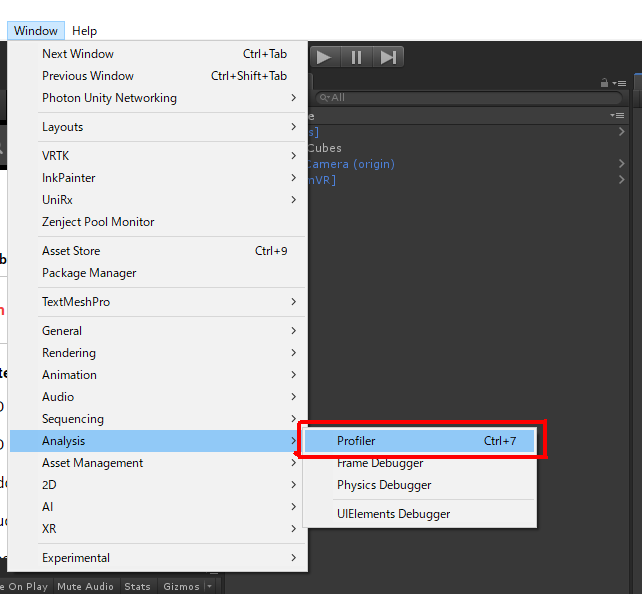Open the UIElements Debugger

coord(420,514)
